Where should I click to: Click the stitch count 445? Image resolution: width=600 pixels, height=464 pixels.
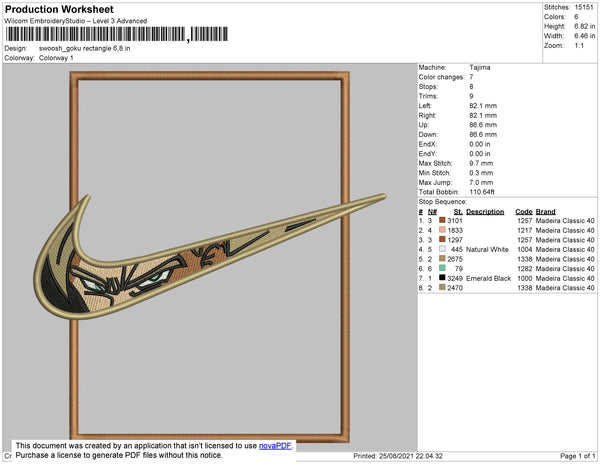[x=457, y=249]
